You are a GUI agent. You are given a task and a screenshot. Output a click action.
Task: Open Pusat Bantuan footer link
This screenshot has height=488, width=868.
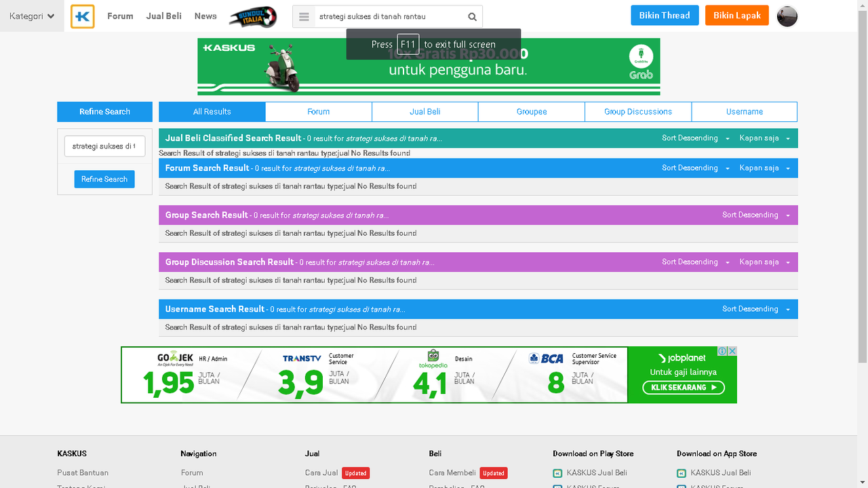pos(83,473)
